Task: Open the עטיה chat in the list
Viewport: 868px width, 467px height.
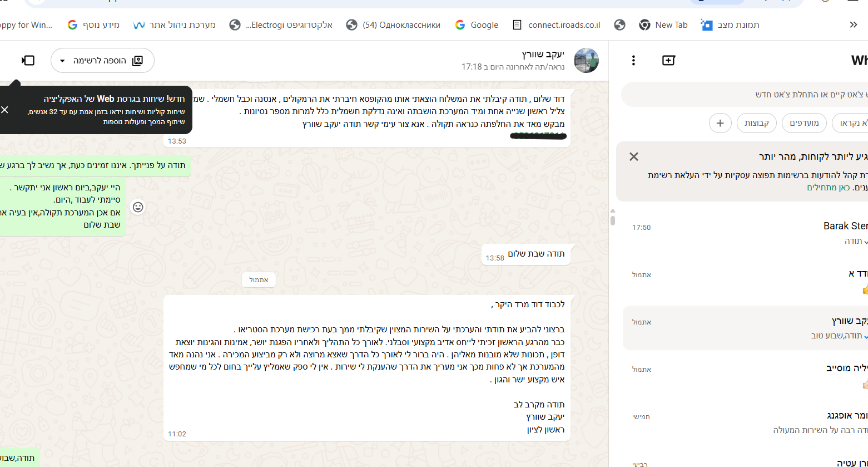Action: [745, 458]
